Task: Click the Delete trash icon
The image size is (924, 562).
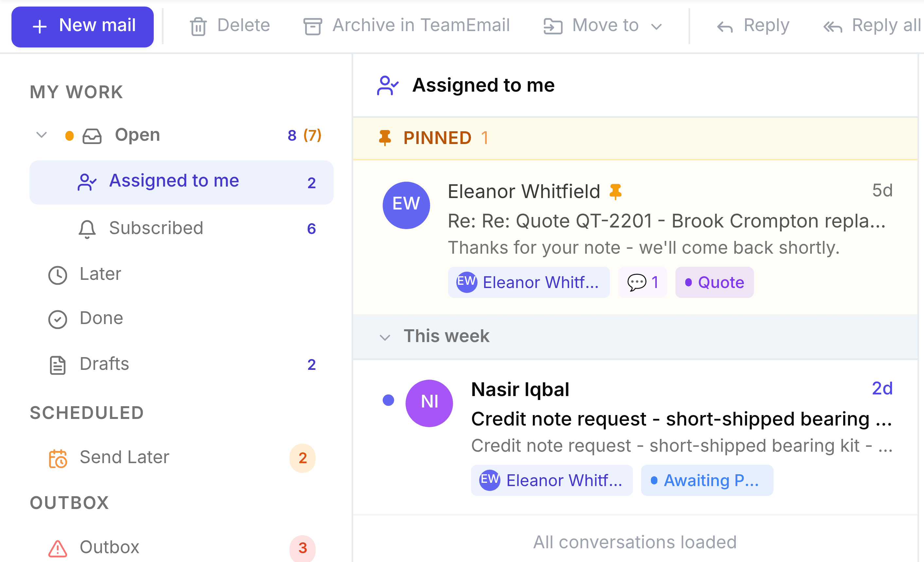Action: (198, 27)
